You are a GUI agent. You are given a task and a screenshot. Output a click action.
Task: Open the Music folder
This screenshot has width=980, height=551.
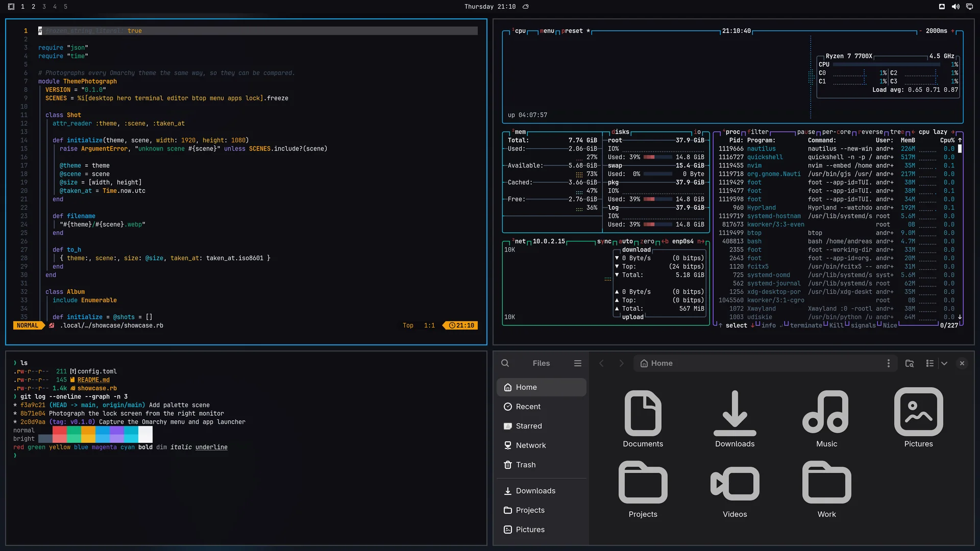(x=826, y=418)
